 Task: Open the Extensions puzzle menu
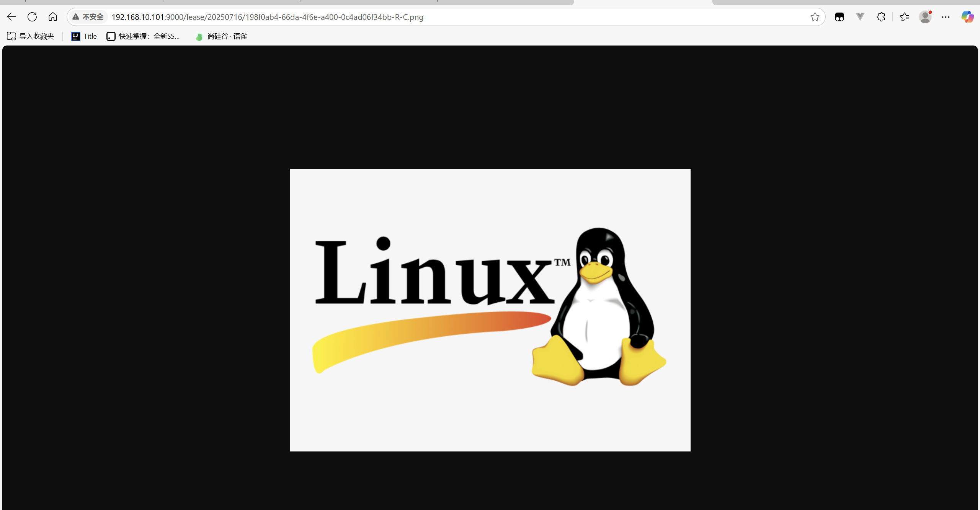click(x=881, y=17)
